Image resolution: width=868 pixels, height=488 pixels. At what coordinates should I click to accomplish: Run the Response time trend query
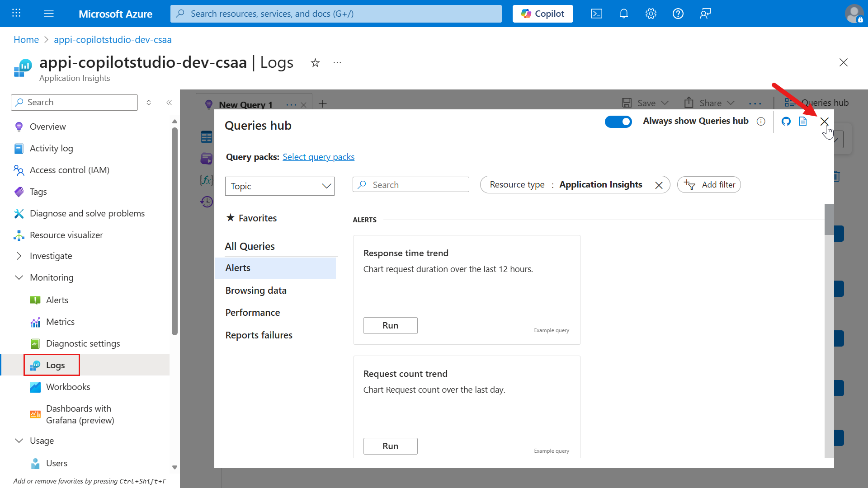tap(391, 325)
